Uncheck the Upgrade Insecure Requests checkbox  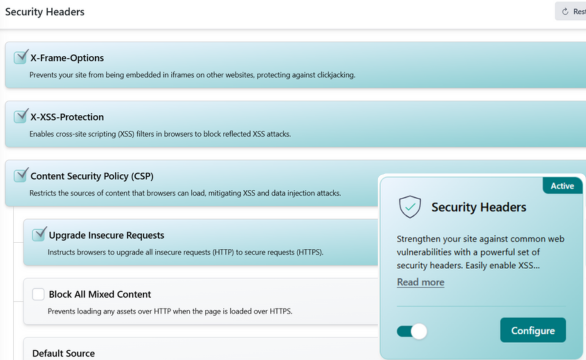pos(38,235)
